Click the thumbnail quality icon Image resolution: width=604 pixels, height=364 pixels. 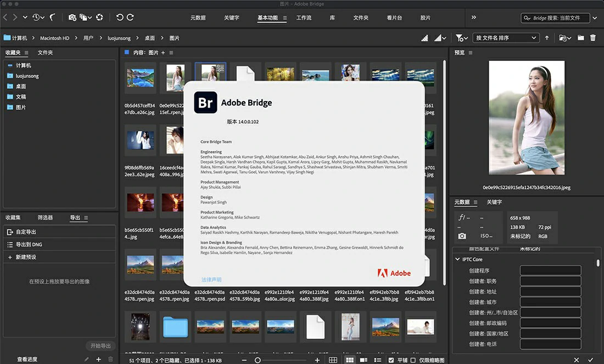tap(424, 38)
